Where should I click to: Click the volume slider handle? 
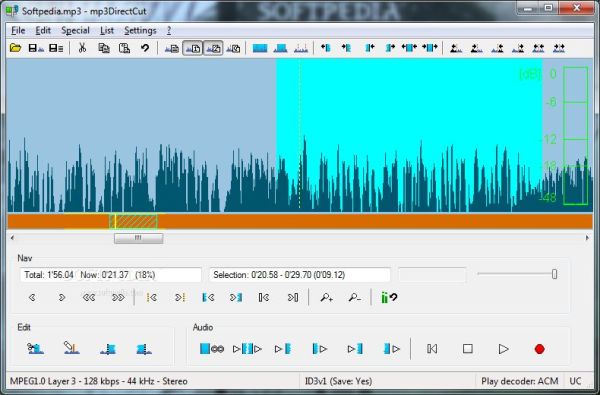[x=554, y=274]
